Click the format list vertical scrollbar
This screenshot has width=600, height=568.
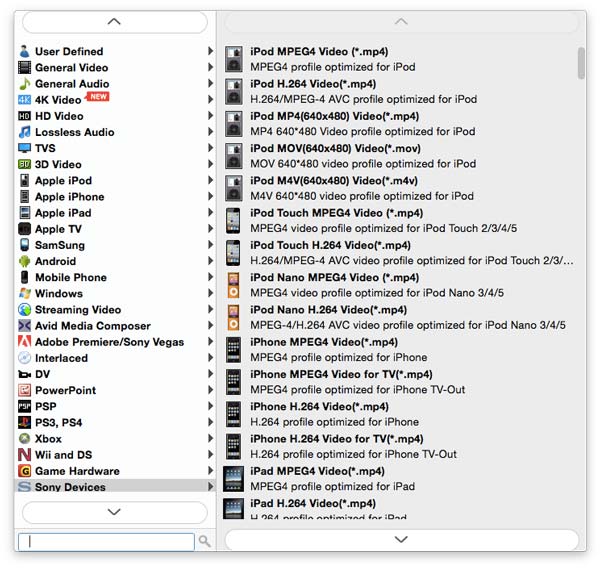point(581,63)
